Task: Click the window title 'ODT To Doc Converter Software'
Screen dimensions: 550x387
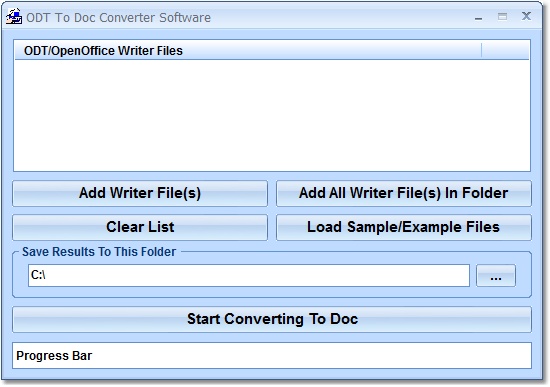Action: pyautogui.click(x=119, y=18)
